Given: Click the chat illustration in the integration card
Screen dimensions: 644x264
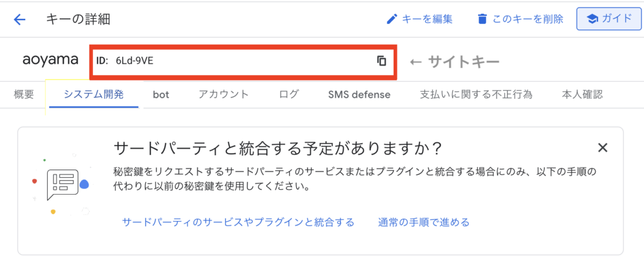Looking at the screenshot, I should tap(64, 183).
